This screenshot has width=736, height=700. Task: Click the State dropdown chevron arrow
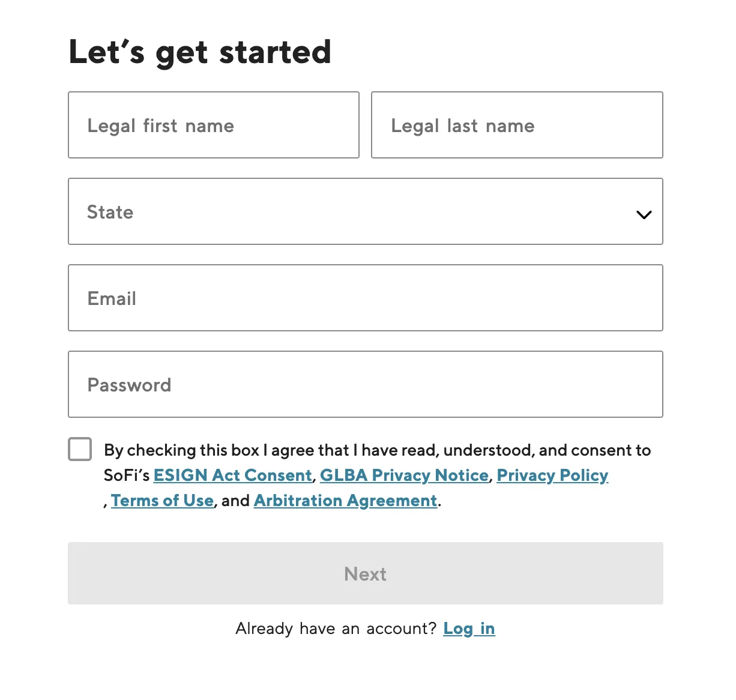point(644,214)
